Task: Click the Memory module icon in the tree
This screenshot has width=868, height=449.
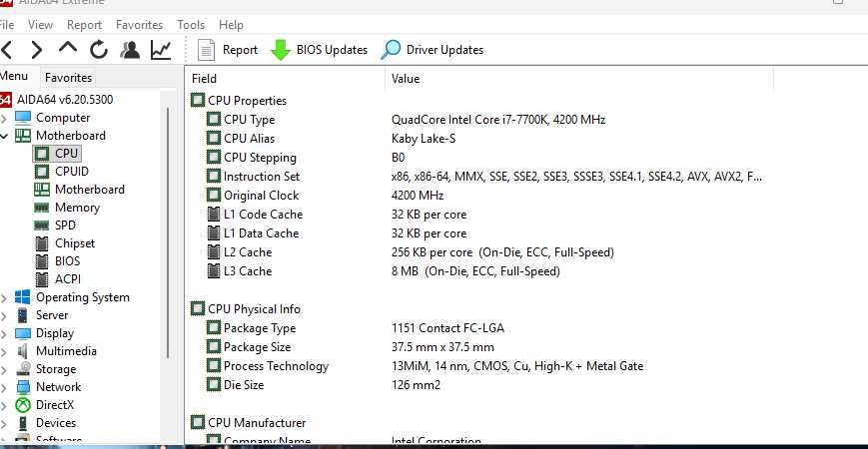Action: (42, 208)
